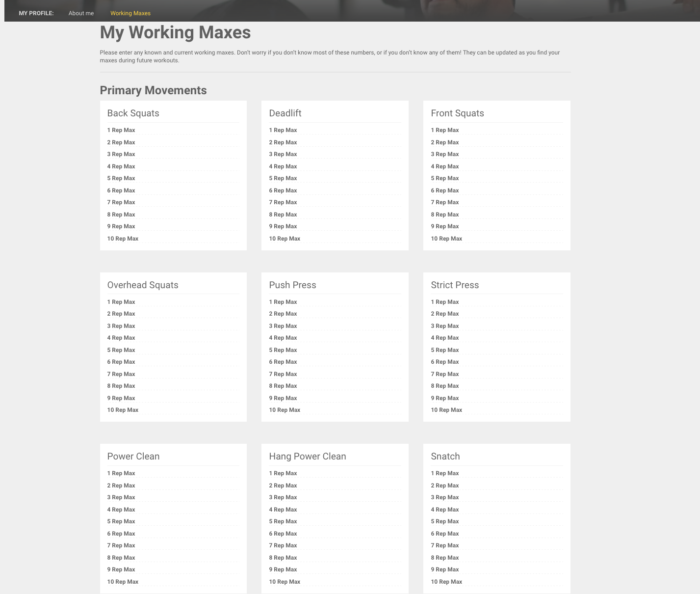Click the Power Clean card title
The height and width of the screenshot is (594, 700).
click(133, 457)
